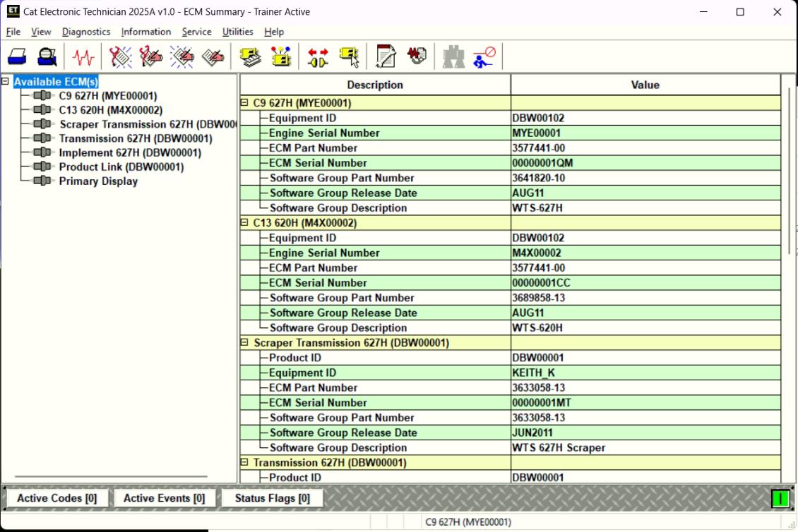This screenshot has width=798, height=532.
Task: Select C13 620H (M4X00002) in the tree
Action: point(110,110)
